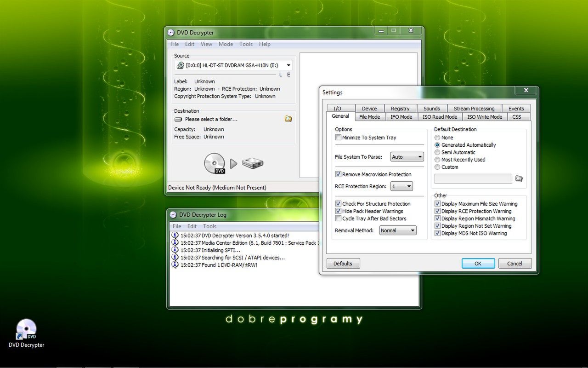The height and width of the screenshot is (368, 588).
Task: Open the Help menu in DVD Decrypter
Action: (x=265, y=44)
